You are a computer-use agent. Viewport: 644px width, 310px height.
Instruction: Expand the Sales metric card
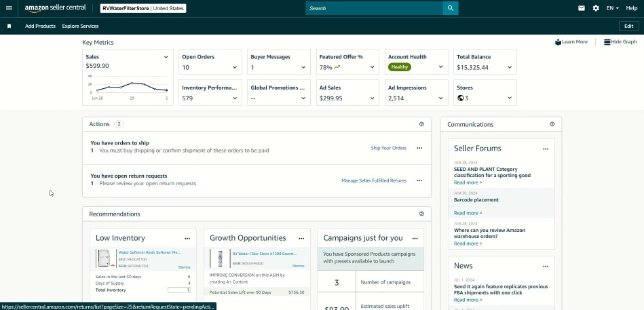click(x=166, y=57)
